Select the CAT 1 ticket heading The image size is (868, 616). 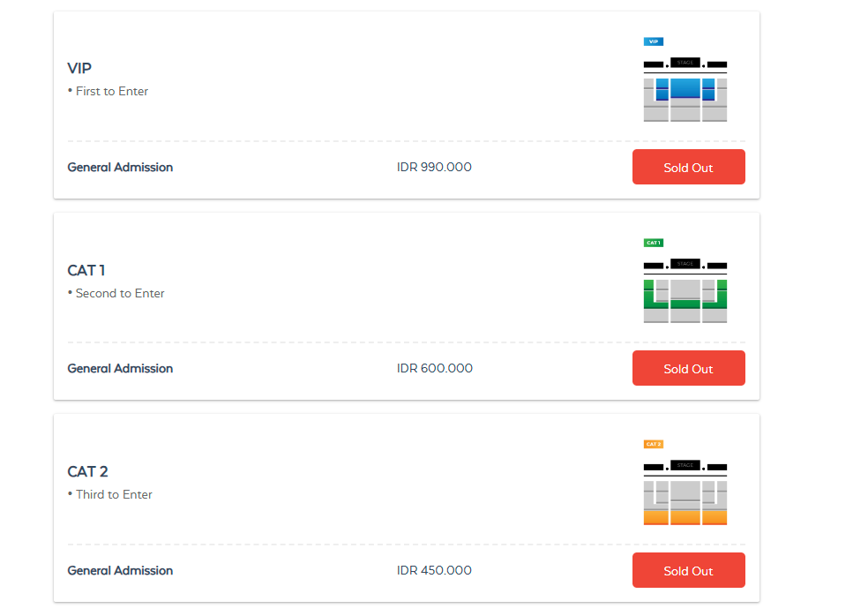pos(86,270)
